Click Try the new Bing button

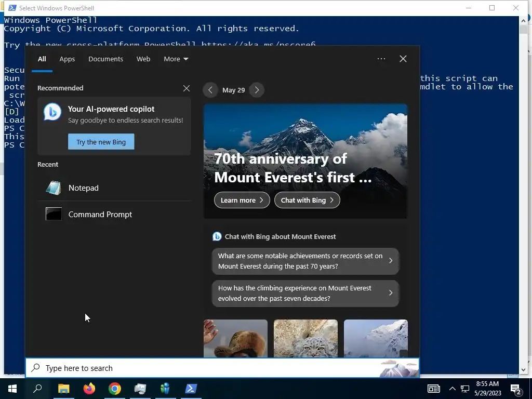point(101,142)
